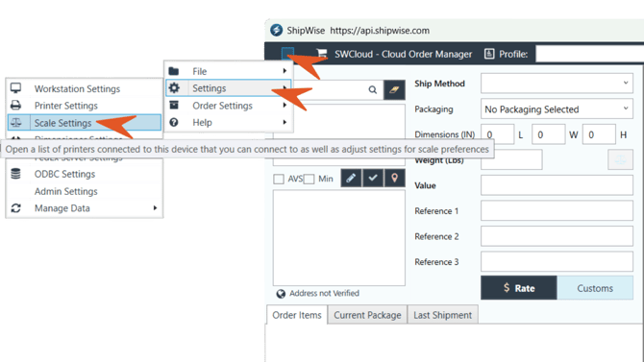Click the globe icon by Address not Verified
This screenshot has height=362, width=644.
[281, 294]
